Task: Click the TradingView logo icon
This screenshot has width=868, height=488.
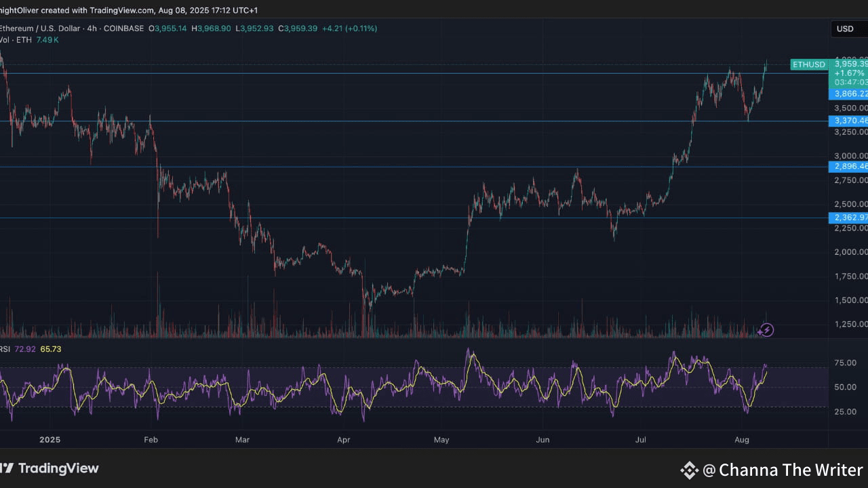Action: pyautogui.click(x=6, y=468)
